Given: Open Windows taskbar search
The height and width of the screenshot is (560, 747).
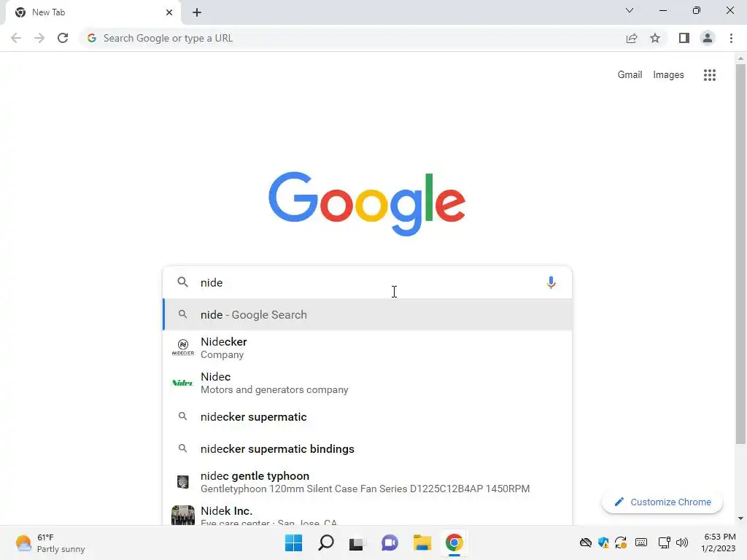Looking at the screenshot, I should coord(326,542).
